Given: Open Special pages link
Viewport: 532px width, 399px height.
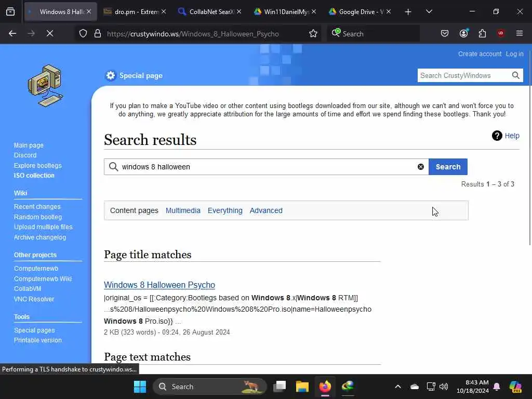Looking at the screenshot, I should (x=34, y=330).
